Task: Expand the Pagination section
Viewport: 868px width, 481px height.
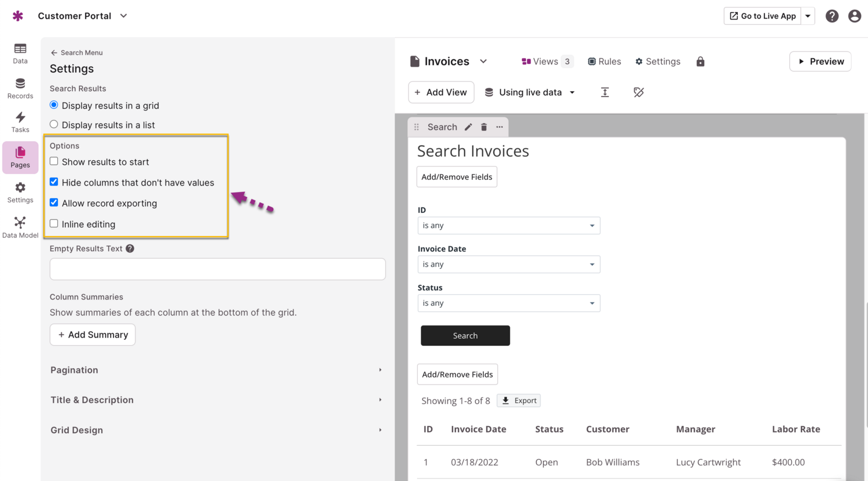Action: pyautogui.click(x=217, y=370)
